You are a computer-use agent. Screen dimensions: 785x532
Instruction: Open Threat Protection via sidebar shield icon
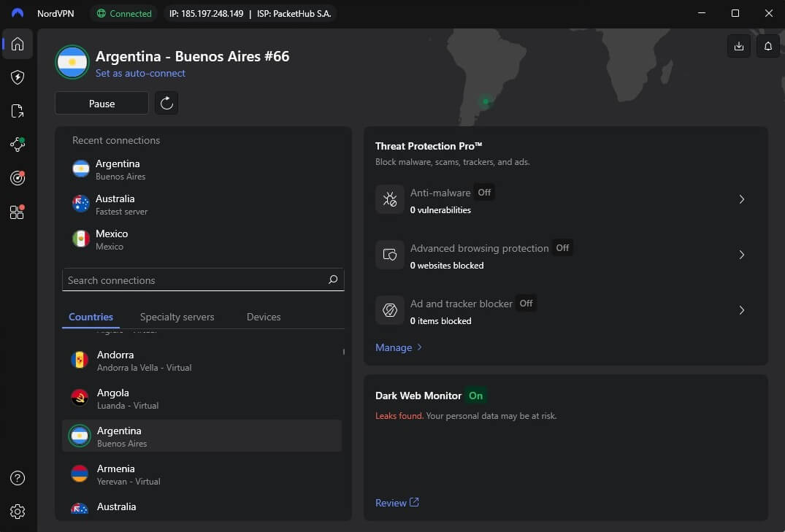click(17, 77)
